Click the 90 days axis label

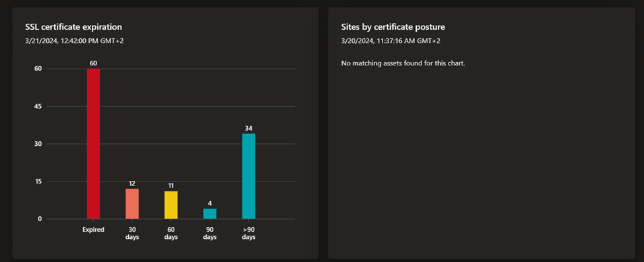210,233
